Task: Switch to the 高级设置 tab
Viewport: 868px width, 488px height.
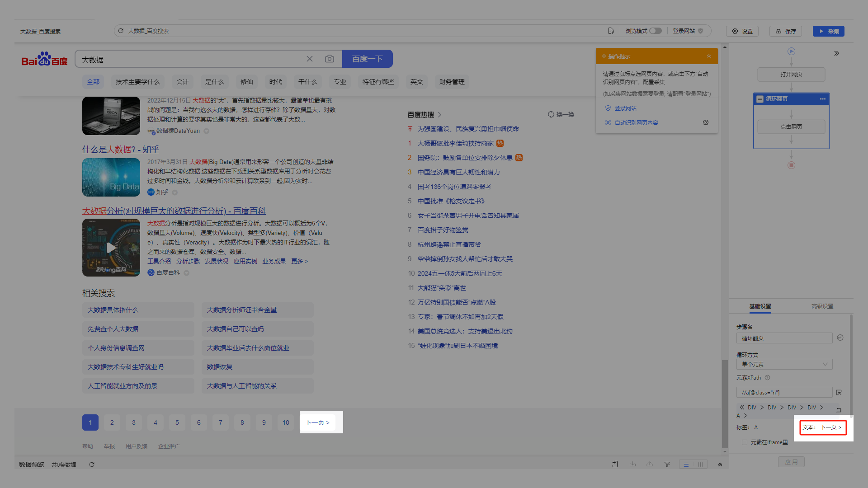Action: (x=822, y=306)
